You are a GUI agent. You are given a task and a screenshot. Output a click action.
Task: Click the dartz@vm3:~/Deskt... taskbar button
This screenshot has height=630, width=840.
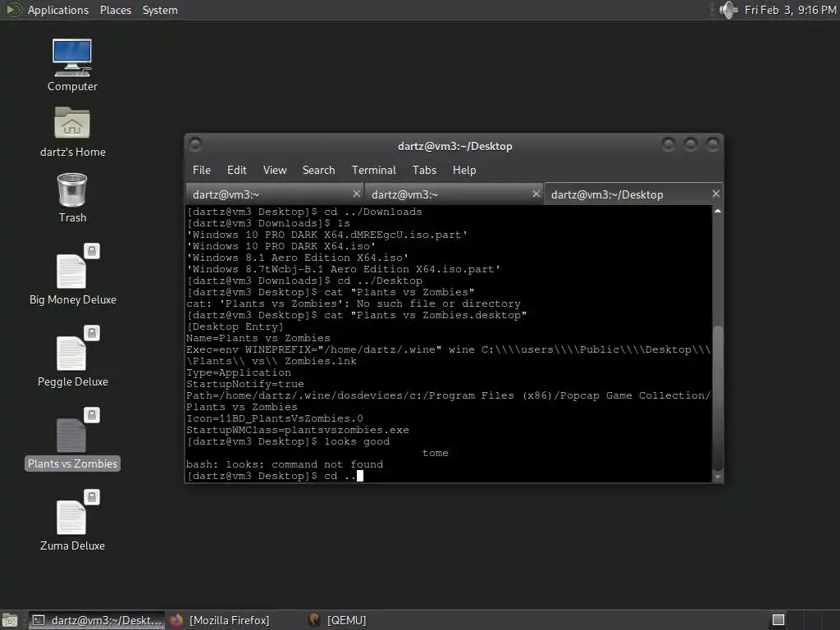97,620
